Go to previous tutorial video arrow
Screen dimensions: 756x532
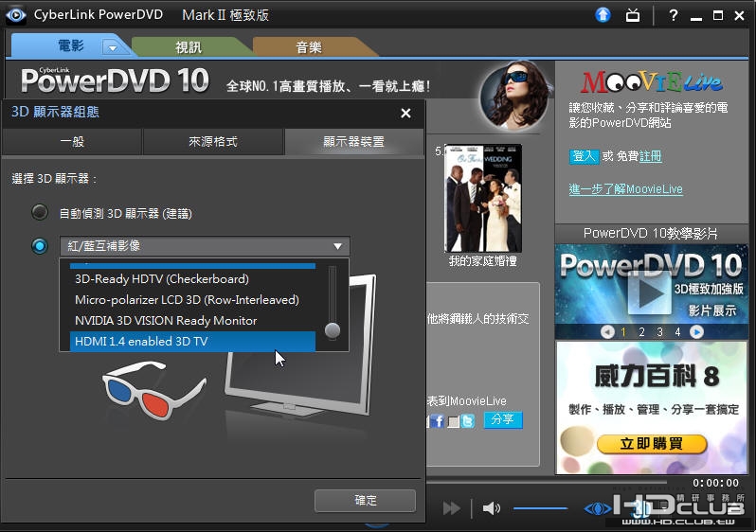607,331
